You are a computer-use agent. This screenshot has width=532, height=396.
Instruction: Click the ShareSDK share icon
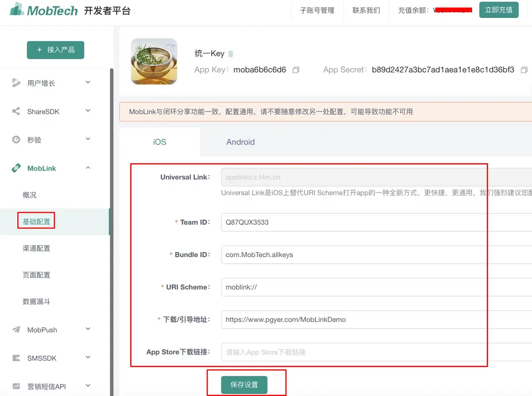(16, 111)
